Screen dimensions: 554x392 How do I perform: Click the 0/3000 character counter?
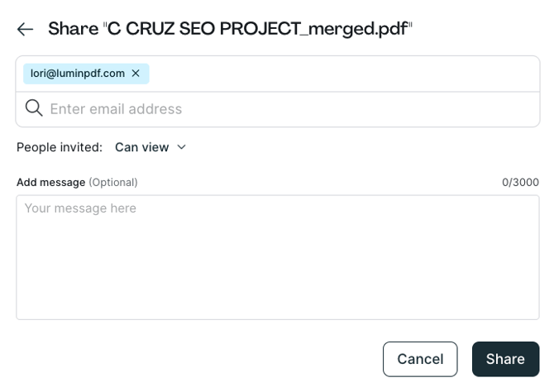click(x=520, y=182)
